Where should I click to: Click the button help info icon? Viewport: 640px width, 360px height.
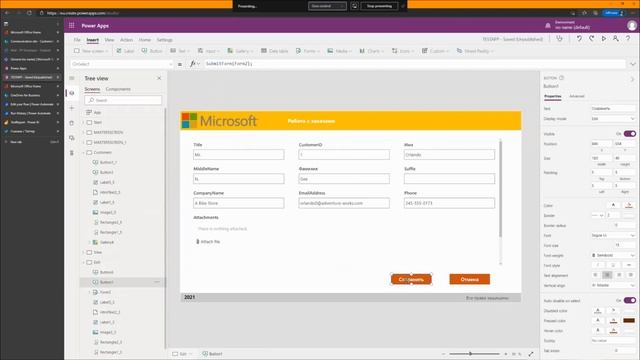pos(562,78)
